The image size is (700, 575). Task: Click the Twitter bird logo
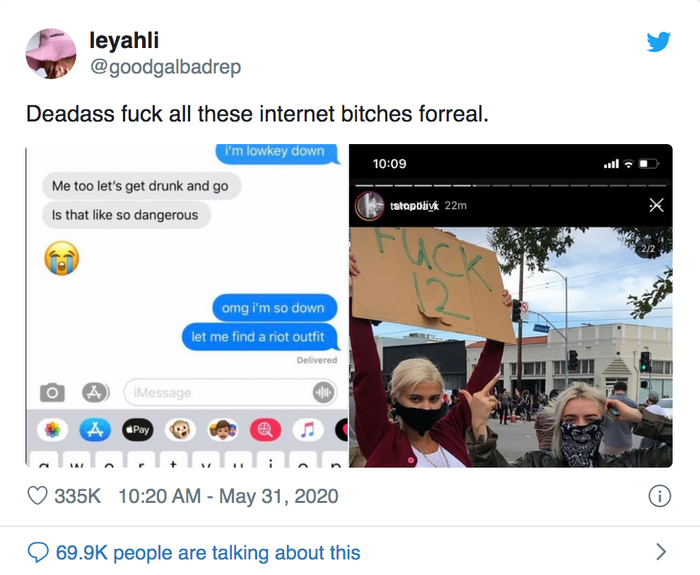click(x=658, y=42)
